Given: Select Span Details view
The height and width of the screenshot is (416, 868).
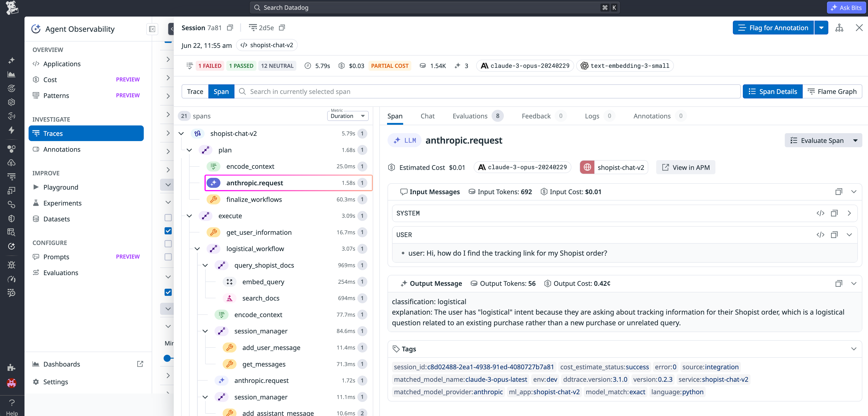Looking at the screenshot, I should pyautogui.click(x=772, y=92).
